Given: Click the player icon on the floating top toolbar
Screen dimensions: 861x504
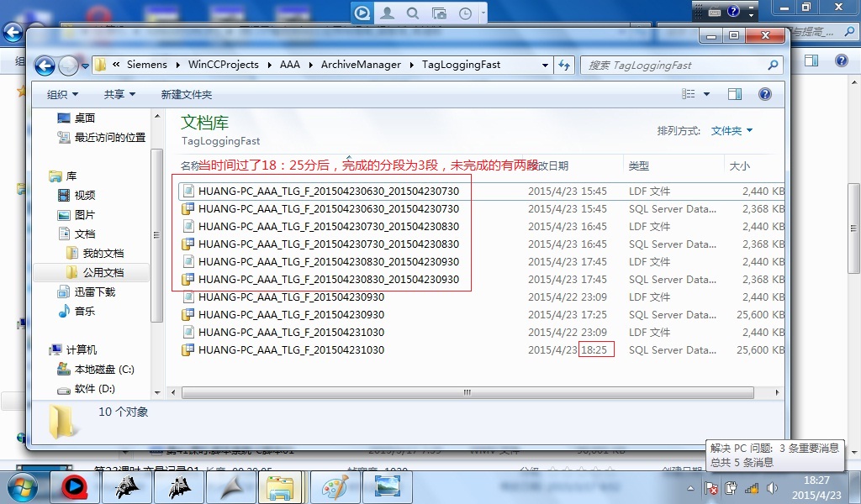Looking at the screenshot, I should point(362,13).
